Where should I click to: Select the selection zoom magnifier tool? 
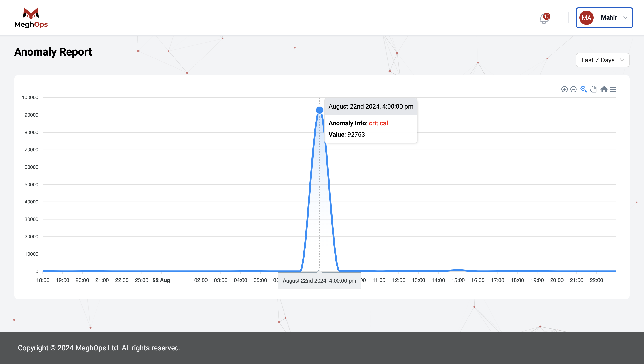[583, 89]
